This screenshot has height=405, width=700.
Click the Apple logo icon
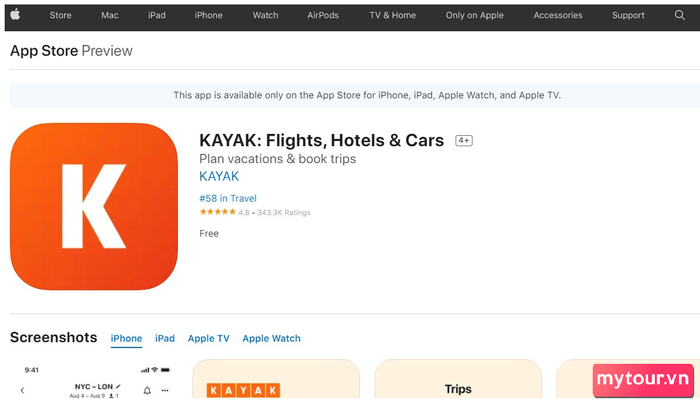(x=15, y=15)
